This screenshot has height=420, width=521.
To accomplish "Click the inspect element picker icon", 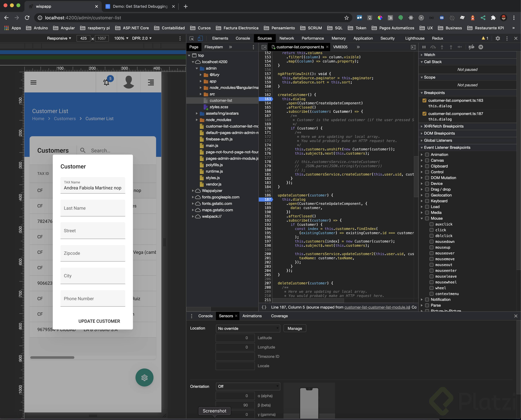I will click(192, 38).
